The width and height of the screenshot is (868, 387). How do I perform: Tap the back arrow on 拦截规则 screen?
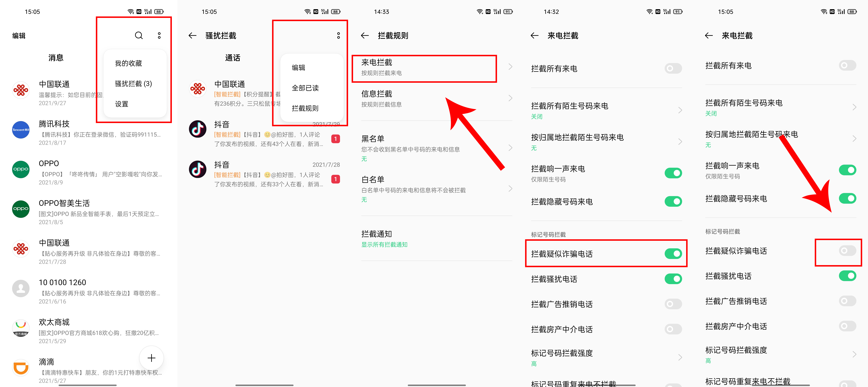coord(365,35)
